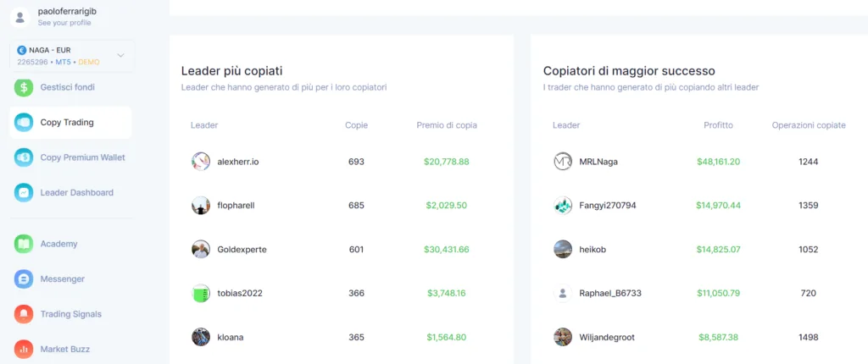The height and width of the screenshot is (364, 868).
Task: Click MRLNaga logo avatar
Action: coord(563,162)
